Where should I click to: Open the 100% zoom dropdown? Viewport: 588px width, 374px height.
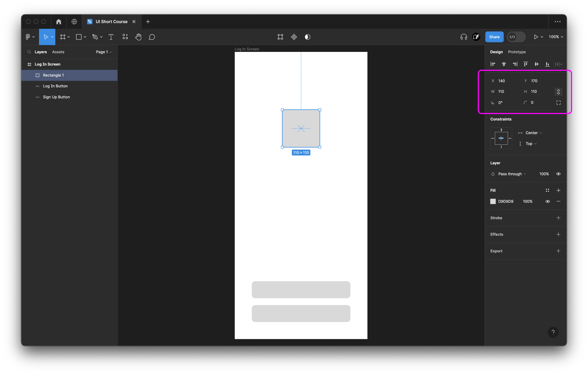(556, 37)
